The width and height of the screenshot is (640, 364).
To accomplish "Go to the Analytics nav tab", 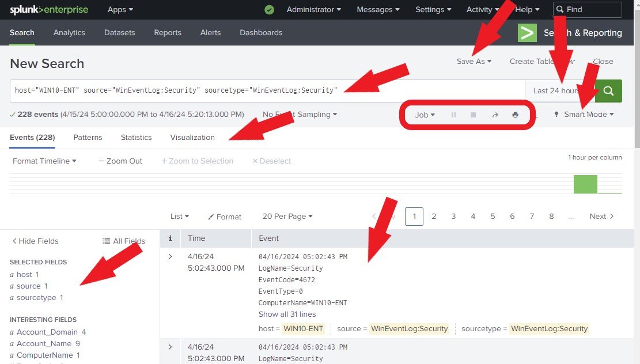I will coord(69,33).
